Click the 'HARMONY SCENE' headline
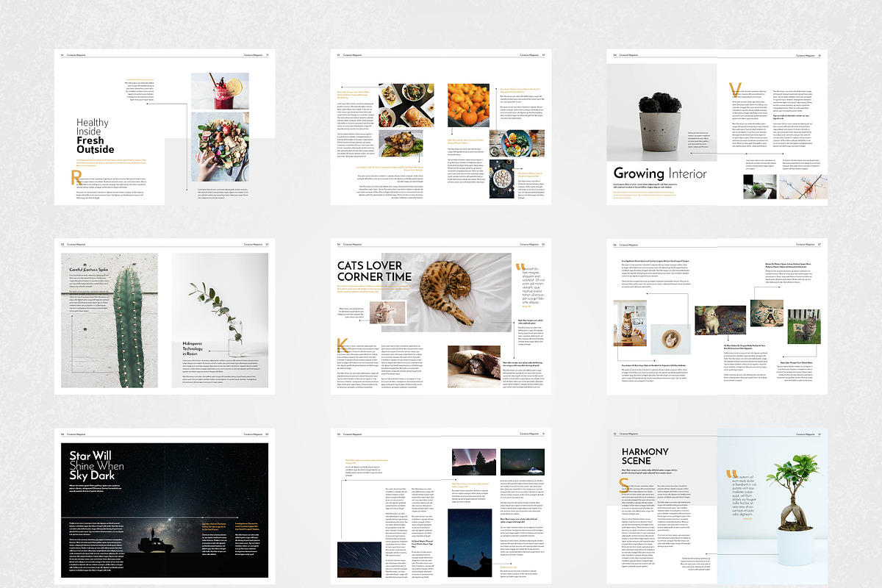Viewport: 882px width, 588px height. point(645,456)
